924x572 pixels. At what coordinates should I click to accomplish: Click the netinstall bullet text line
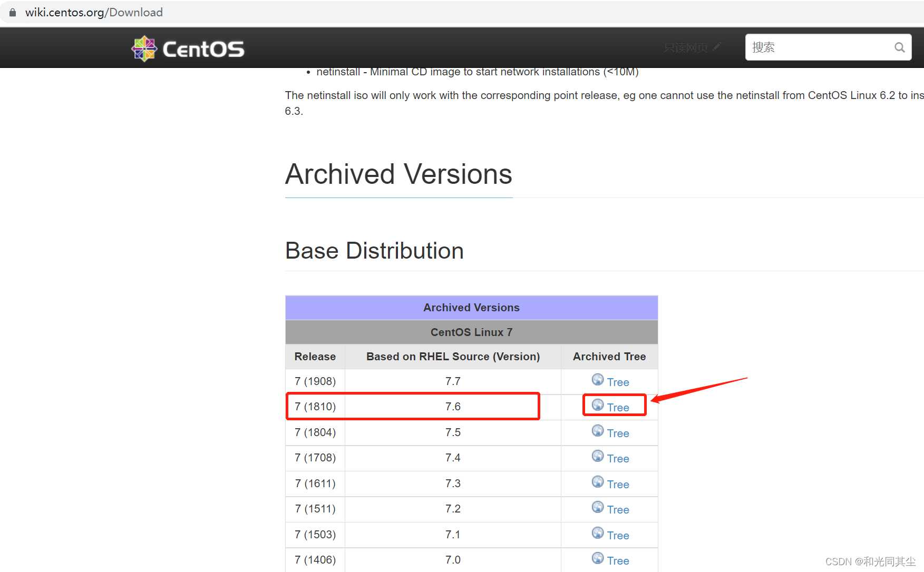click(478, 73)
